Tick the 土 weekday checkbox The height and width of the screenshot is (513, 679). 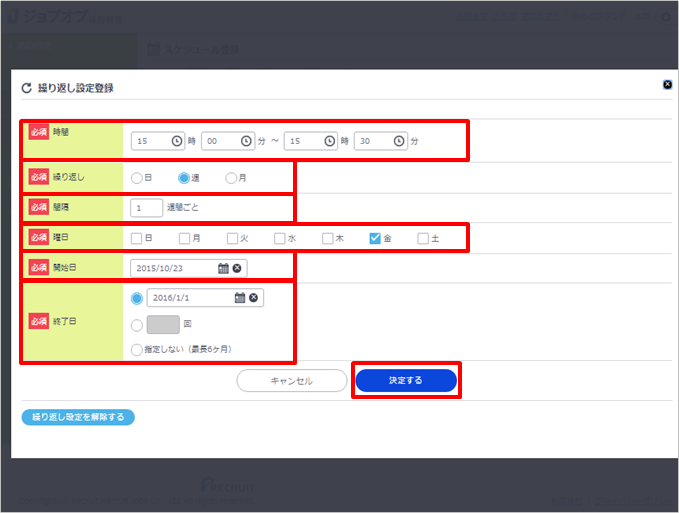tap(423, 238)
